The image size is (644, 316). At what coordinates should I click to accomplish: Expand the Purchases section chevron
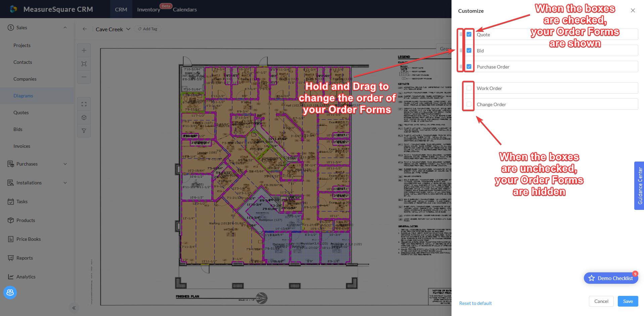tap(65, 164)
